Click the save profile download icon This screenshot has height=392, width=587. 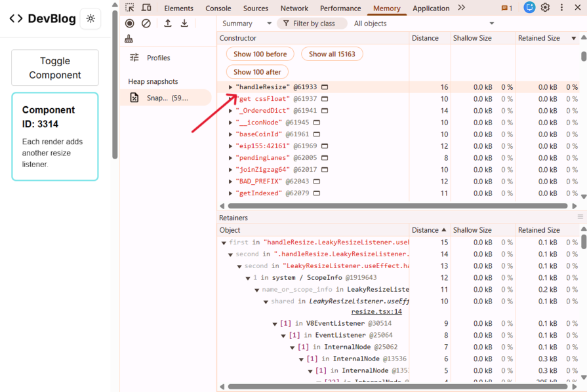coord(184,23)
